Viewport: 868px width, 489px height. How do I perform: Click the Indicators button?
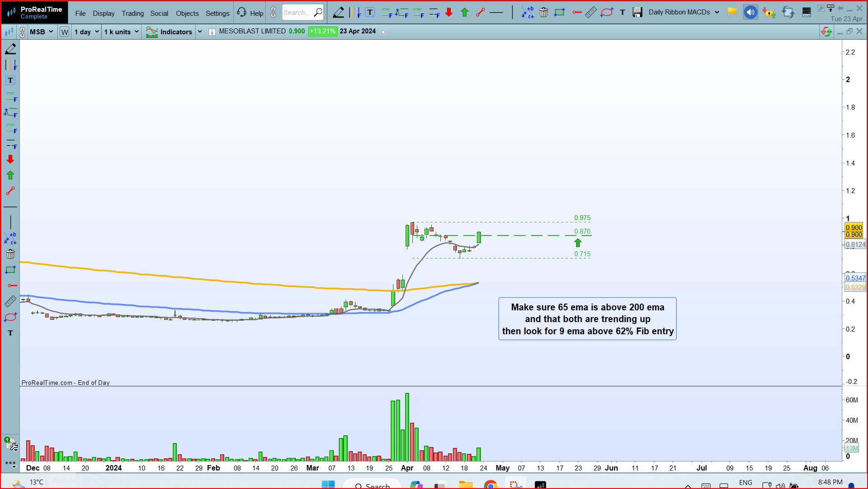pos(169,32)
